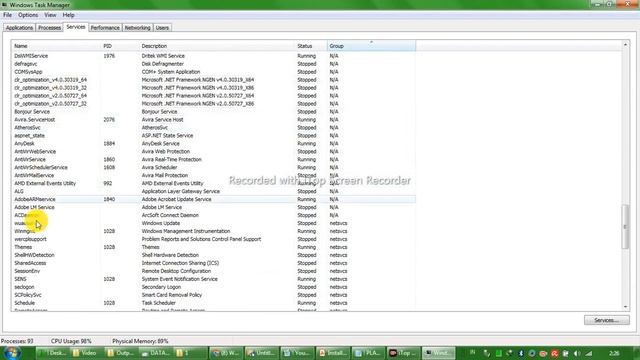Click the scrollbar down arrow in services list
Viewport: 640px width, 360px height.
pyautogui.click(x=625, y=307)
